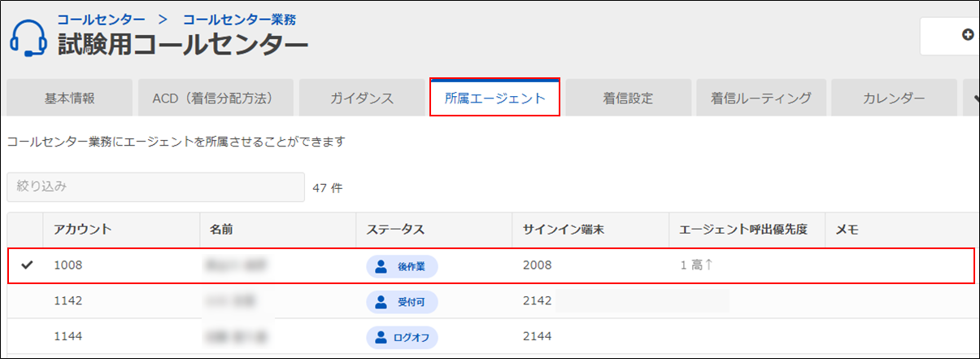Viewport: 980px width, 359px height.
Task: Toggle the checkmark on row 1008
Action: point(28,265)
